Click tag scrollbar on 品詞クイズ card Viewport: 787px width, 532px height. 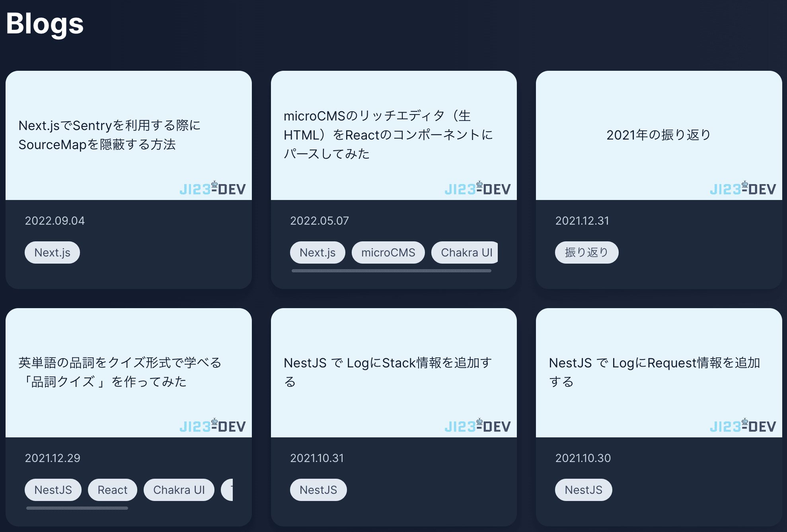(77, 508)
